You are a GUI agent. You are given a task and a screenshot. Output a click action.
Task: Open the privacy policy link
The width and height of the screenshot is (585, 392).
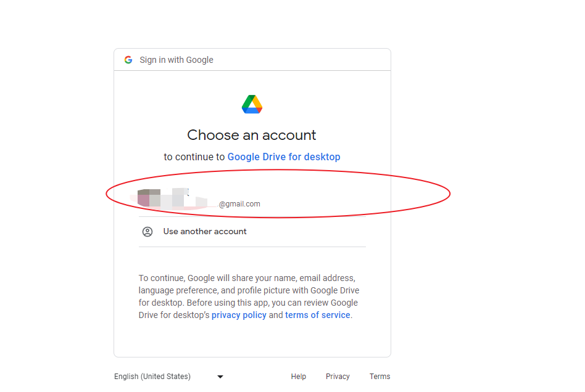239,315
